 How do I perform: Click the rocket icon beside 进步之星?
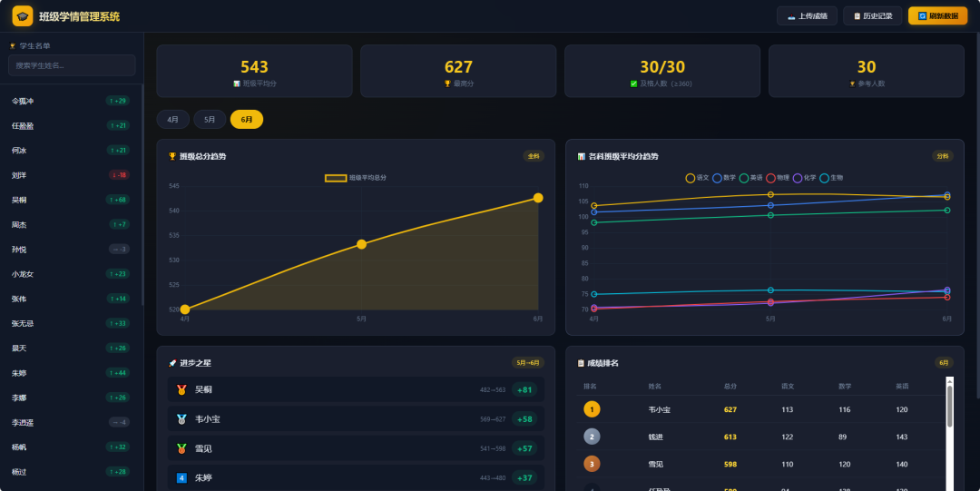coord(172,363)
